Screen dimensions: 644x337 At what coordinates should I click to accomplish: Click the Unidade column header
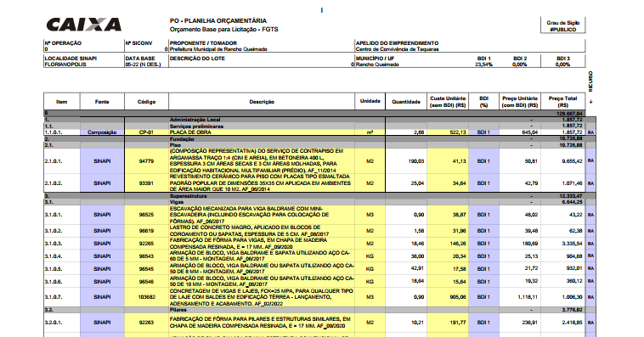tap(370, 101)
